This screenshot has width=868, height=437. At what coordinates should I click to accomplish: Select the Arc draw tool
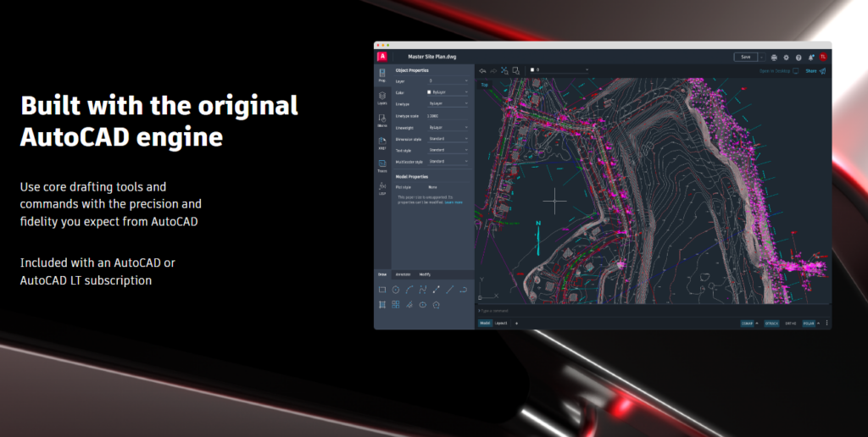point(409,290)
